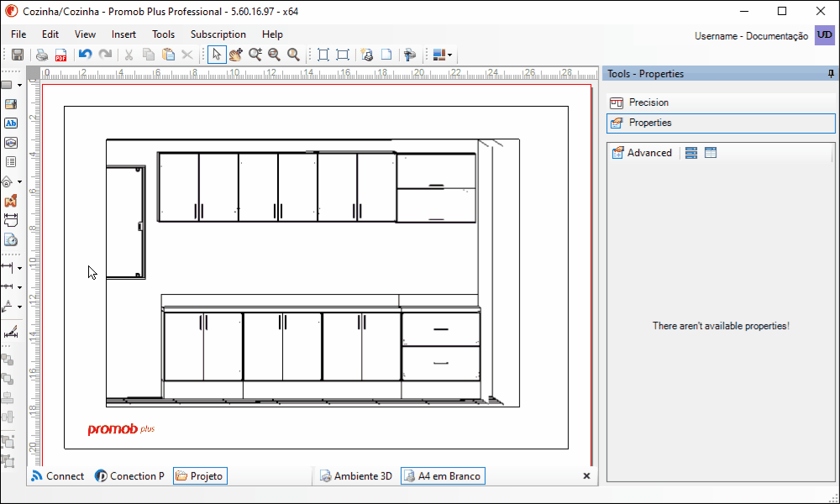Click the UD user avatar
The height and width of the screenshot is (504, 840).
(825, 35)
